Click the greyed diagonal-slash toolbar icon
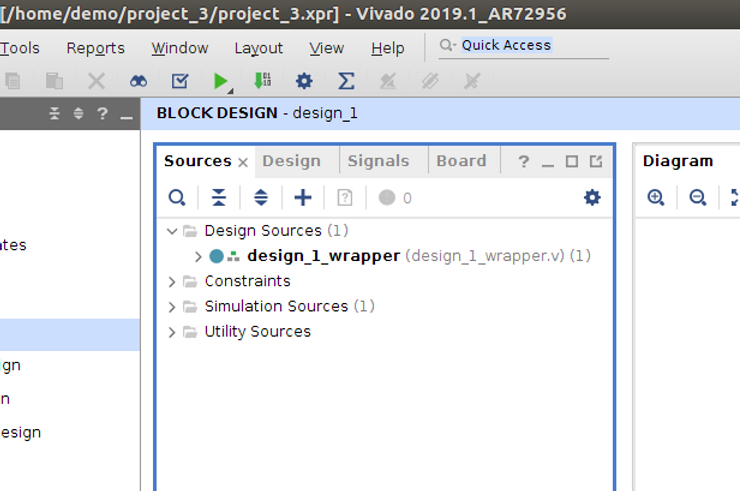Viewport: 740px width, 491px height. (x=430, y=81)
